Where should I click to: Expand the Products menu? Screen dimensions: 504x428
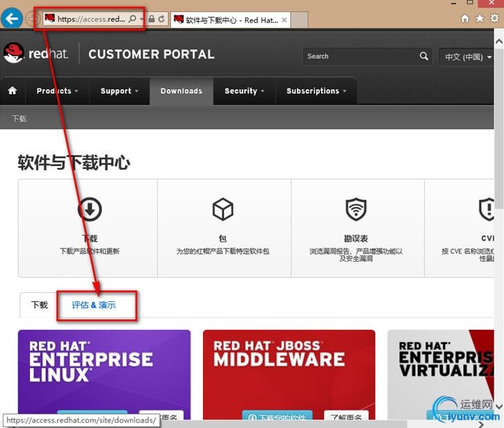(x=57, y=91)
